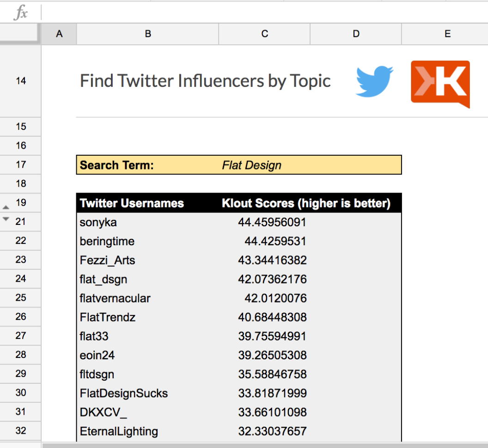488x448 pixels.
Task: Select column B header
Action: click(x=147, y=34)
